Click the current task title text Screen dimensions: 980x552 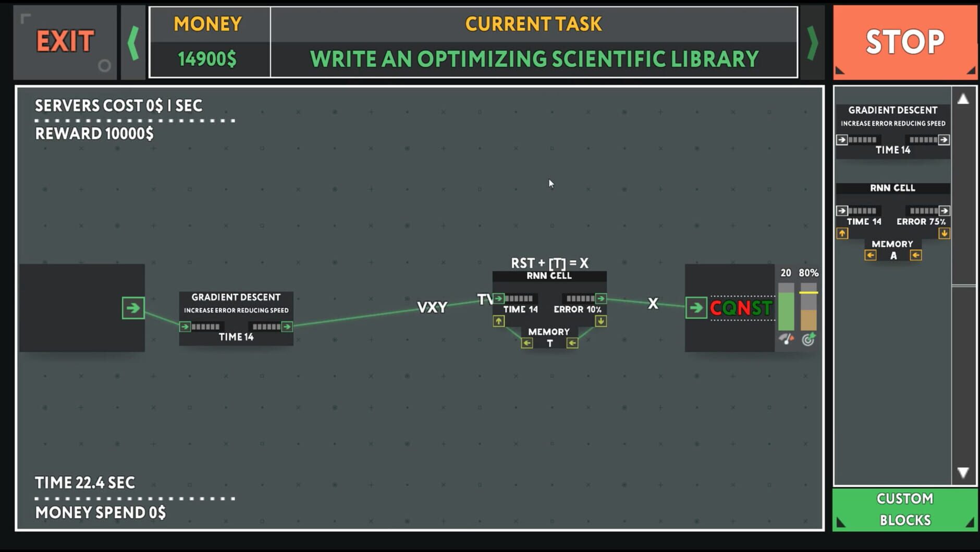(534, 59)
